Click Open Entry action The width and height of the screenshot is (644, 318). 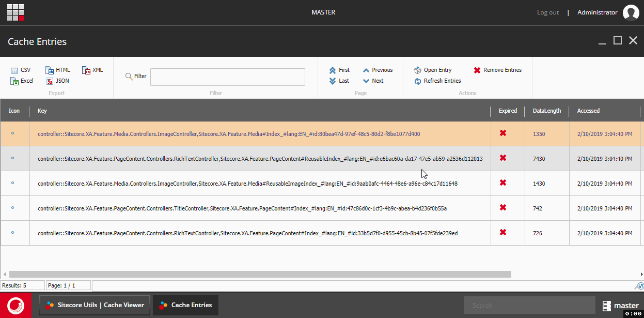tap(433, 70)
